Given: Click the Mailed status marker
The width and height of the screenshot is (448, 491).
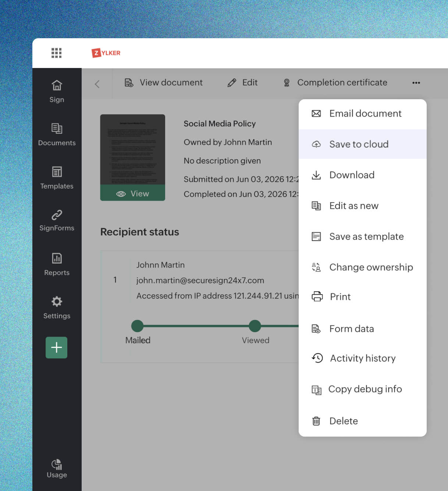Looking at the screenshot, I should point(137,326).
